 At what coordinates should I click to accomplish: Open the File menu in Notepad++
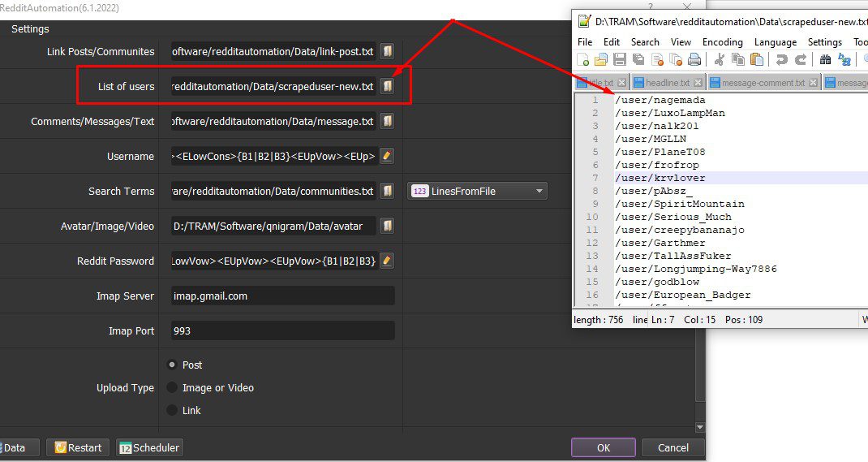(x=585, y=42)
